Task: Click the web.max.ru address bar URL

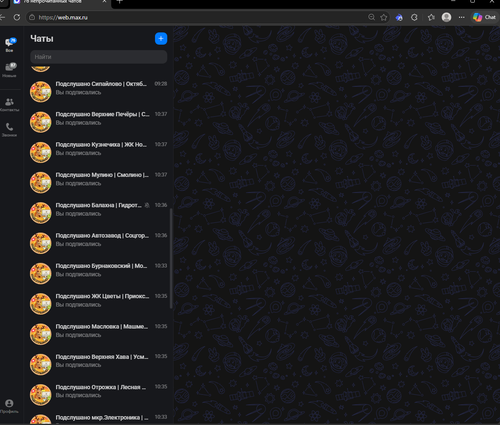Action: tap(63, 17)
